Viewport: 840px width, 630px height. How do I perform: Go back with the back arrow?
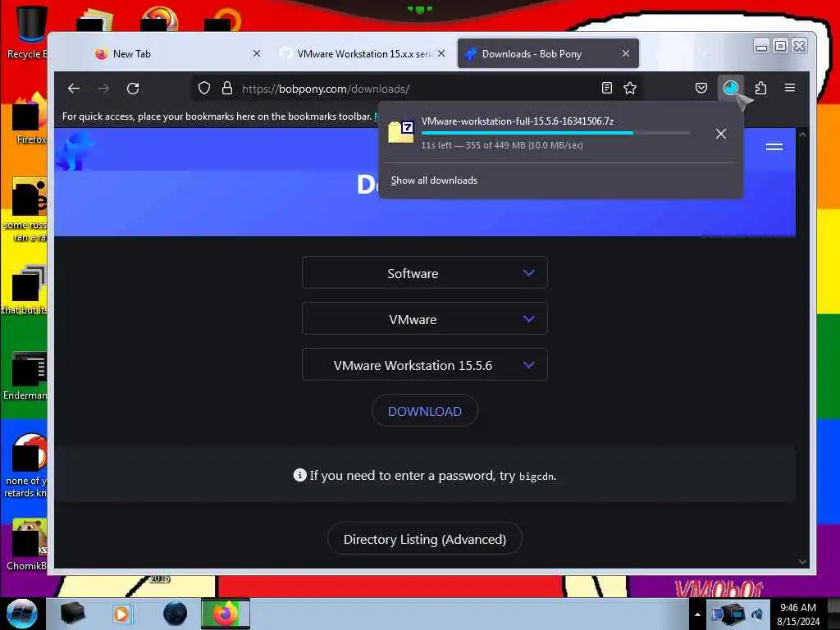point(74,89)
